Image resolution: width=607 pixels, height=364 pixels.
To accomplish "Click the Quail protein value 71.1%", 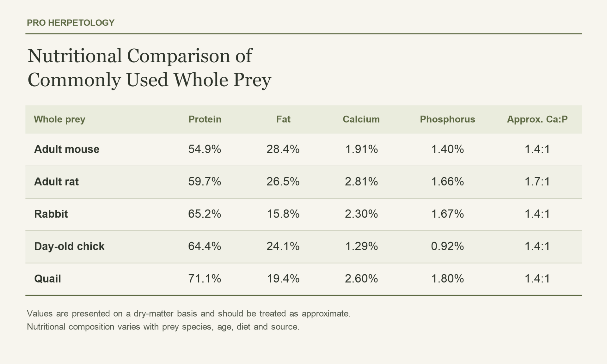I will click(x=205, y=279).
